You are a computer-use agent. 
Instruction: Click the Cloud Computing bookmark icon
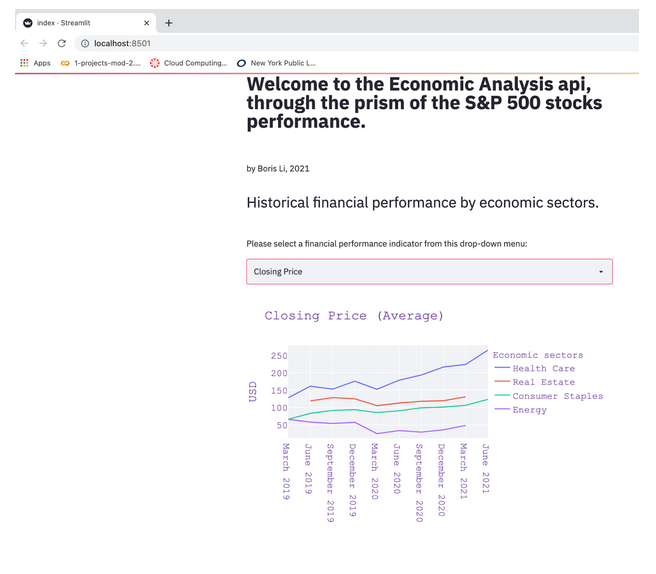[155, 63]
